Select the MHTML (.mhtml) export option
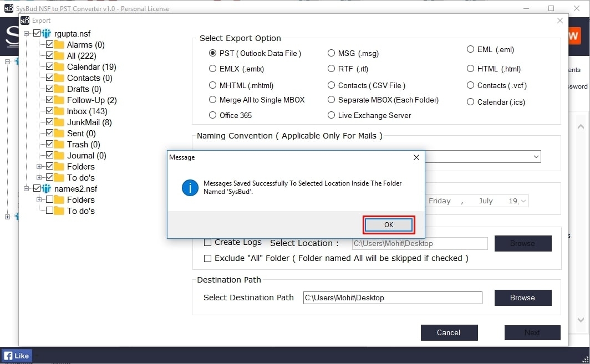 click(212, 85)
